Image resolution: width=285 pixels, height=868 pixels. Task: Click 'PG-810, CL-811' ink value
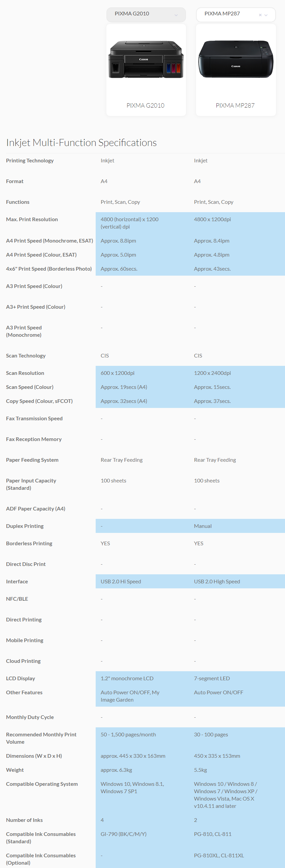click(212, 834)
